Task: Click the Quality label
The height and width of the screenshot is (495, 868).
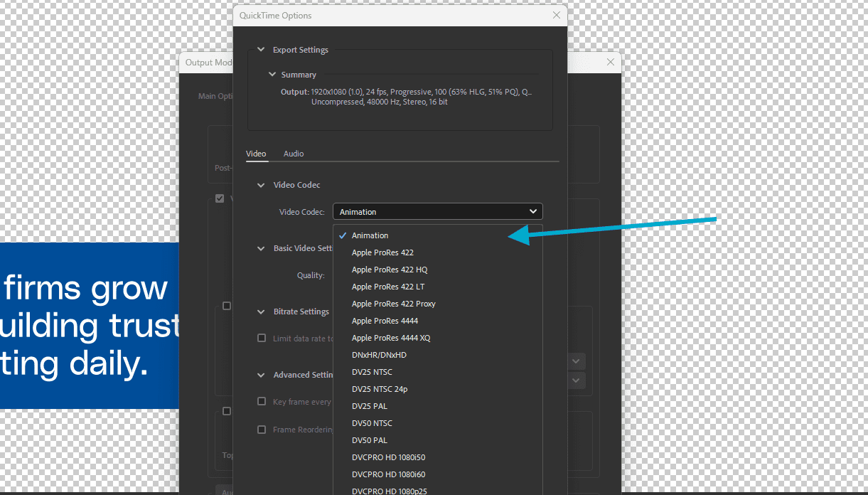Action: 311,275
